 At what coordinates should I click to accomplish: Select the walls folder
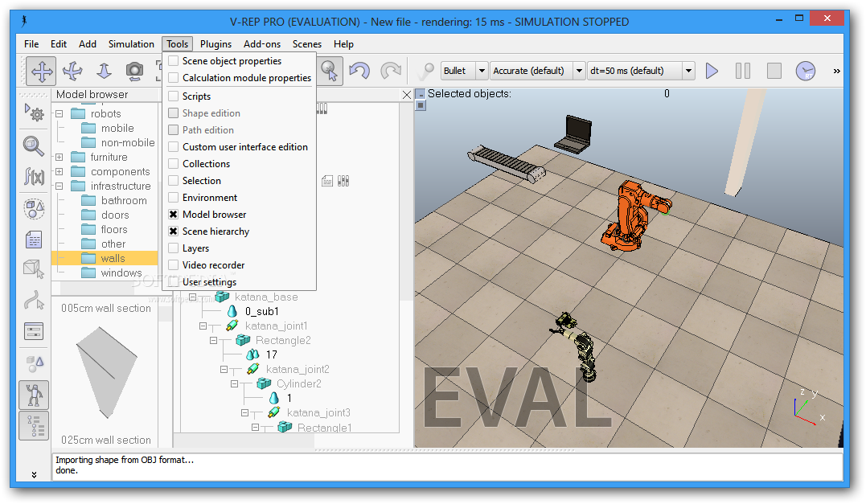tap(105, 258)
